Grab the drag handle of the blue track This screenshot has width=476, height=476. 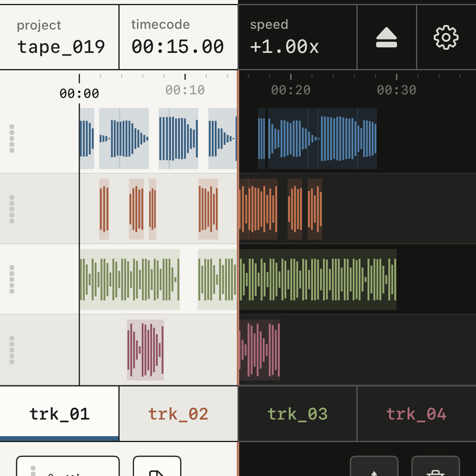tap(12, 139)
